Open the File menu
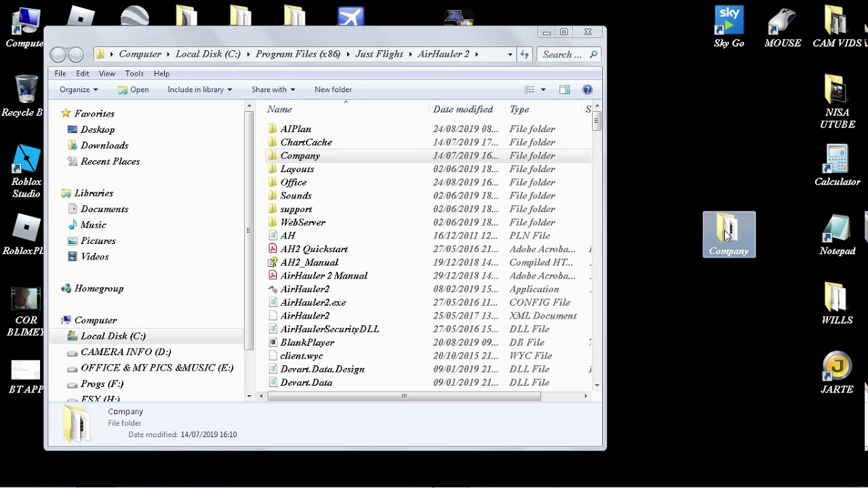 point(60,73)
